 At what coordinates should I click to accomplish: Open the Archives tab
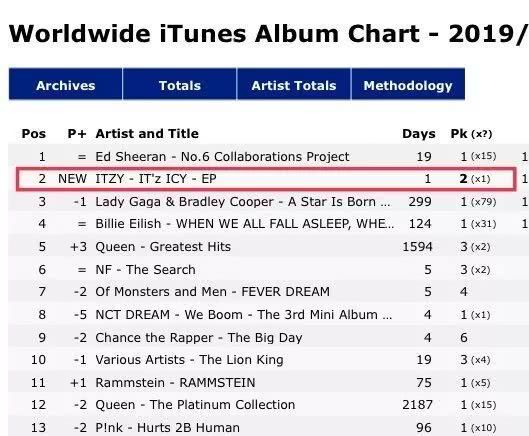coord(65,84)
